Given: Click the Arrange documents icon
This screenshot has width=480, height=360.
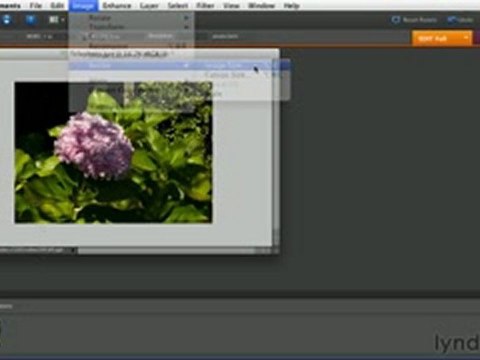Looking at the screenshot, I should point(53,20).
